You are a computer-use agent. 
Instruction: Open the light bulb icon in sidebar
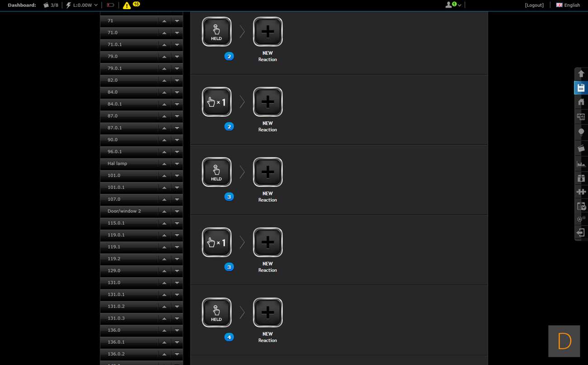click(x=581, y=132)
